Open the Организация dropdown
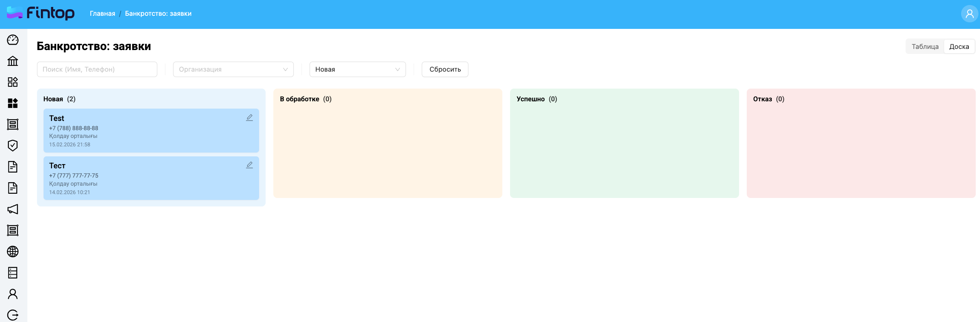 pyautogui.click(x=233, y=69)
